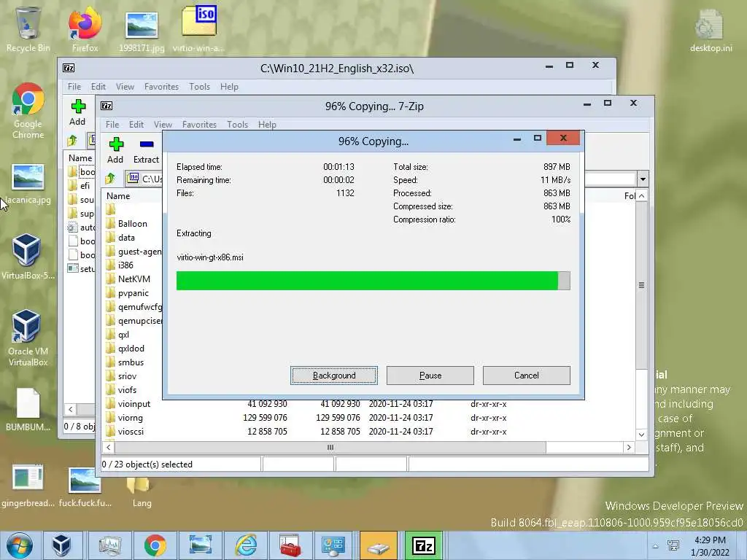The image size is (747, 560).
Task: Select efi folder in Win10 ISO window
Action: click(85, 186)
